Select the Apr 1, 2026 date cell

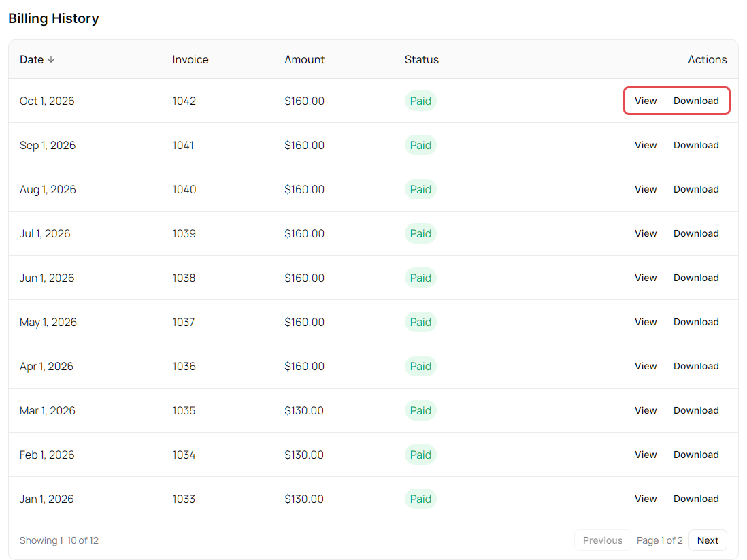[46, 367]
